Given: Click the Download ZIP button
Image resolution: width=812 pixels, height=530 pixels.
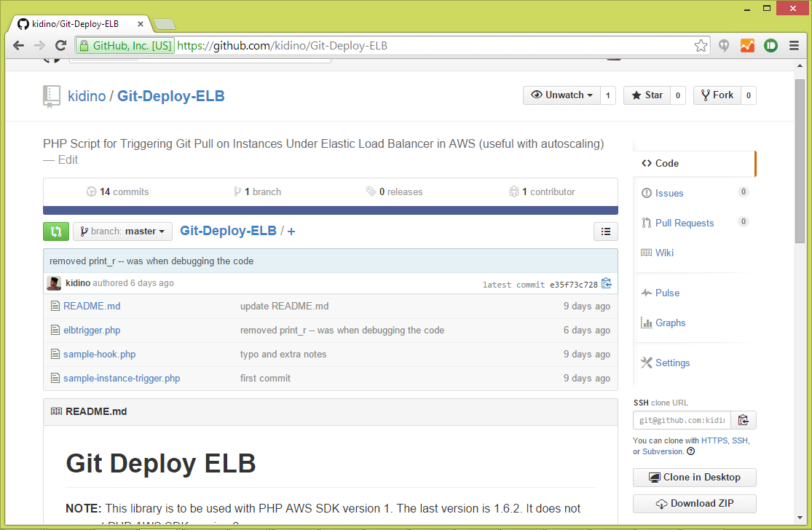Looking at the screenshot, I should (x=694, y=503).
